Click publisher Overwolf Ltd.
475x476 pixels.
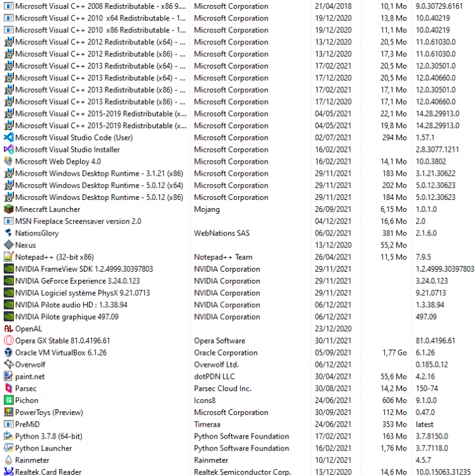point(217,364)
